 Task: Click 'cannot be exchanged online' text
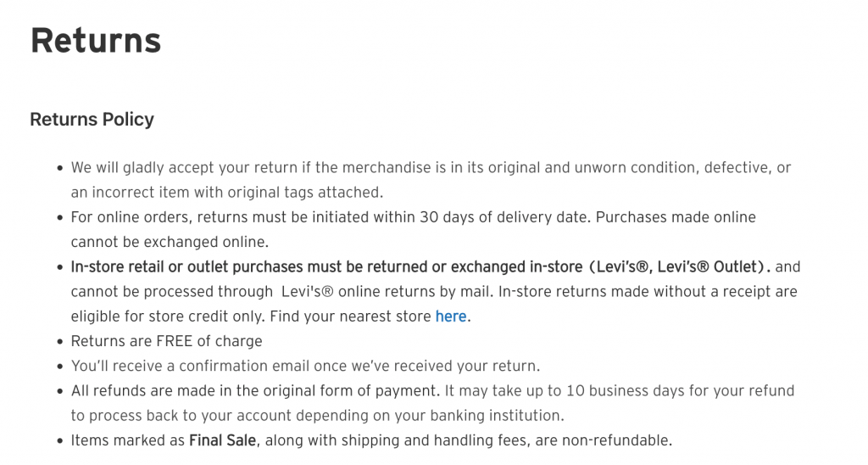[x=170, y=242]
